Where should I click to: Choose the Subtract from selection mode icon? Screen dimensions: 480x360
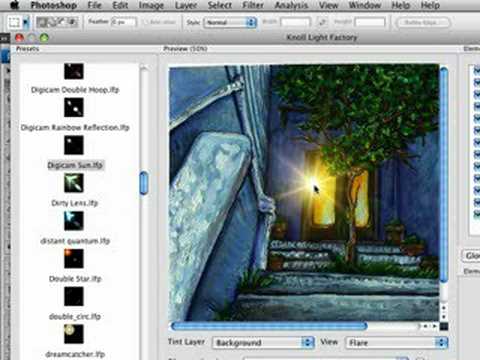coord(62,22)
